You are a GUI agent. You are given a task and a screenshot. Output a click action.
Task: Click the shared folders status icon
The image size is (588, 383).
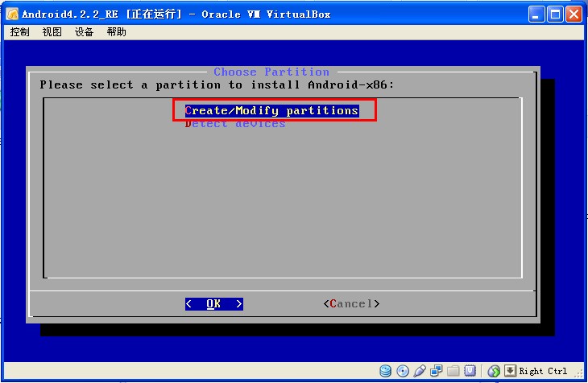point(453,371)
